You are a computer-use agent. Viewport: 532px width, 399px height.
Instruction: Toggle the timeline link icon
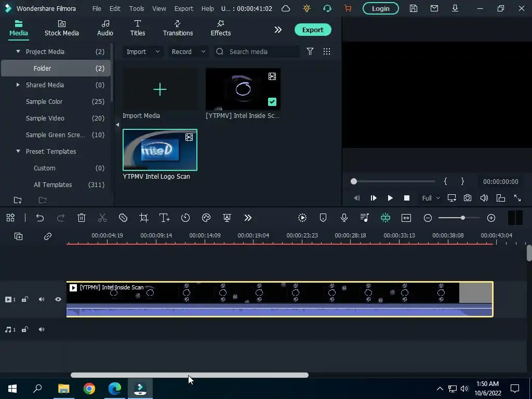pyautogui.click(x=47, y=236)
